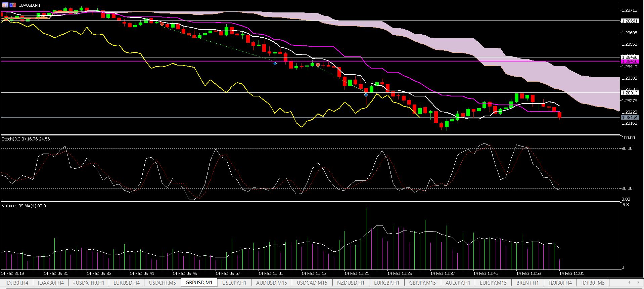
Task: Open the [DAX30],H4 chart tab
Action: pyautogui.click(x=51, y=283)
